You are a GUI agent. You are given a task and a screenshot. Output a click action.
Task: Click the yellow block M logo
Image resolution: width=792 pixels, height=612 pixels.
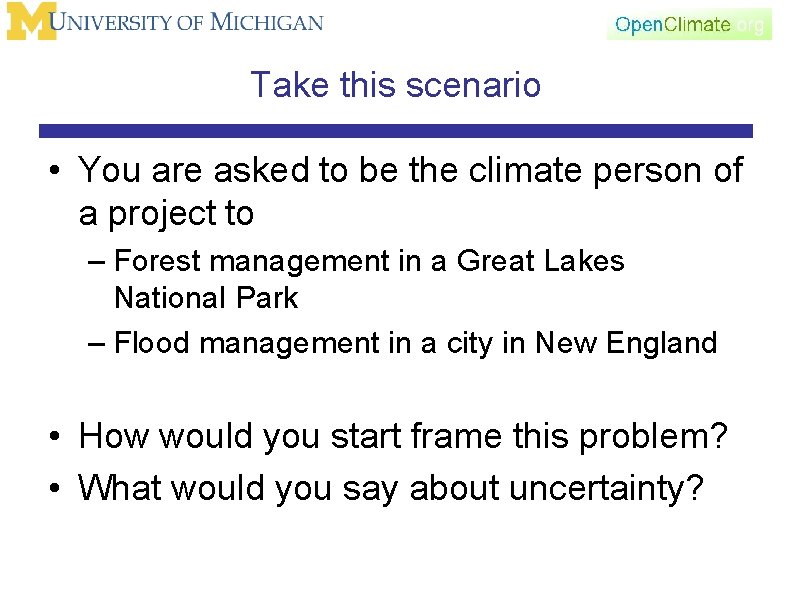pos(30,21)
